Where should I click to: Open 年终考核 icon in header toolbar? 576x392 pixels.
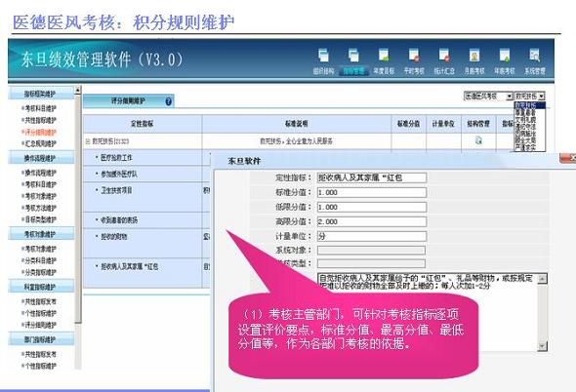tap(505, 61)
